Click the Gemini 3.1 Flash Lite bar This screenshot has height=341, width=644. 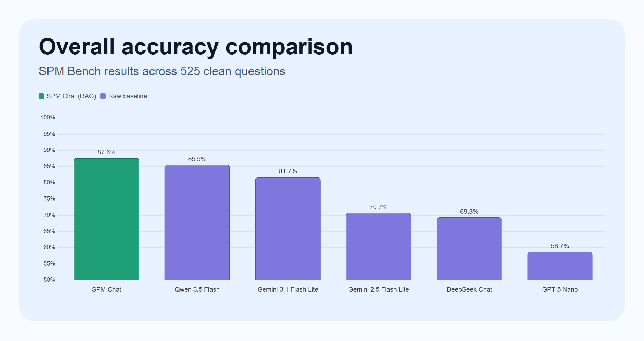[x=288, y=229]
